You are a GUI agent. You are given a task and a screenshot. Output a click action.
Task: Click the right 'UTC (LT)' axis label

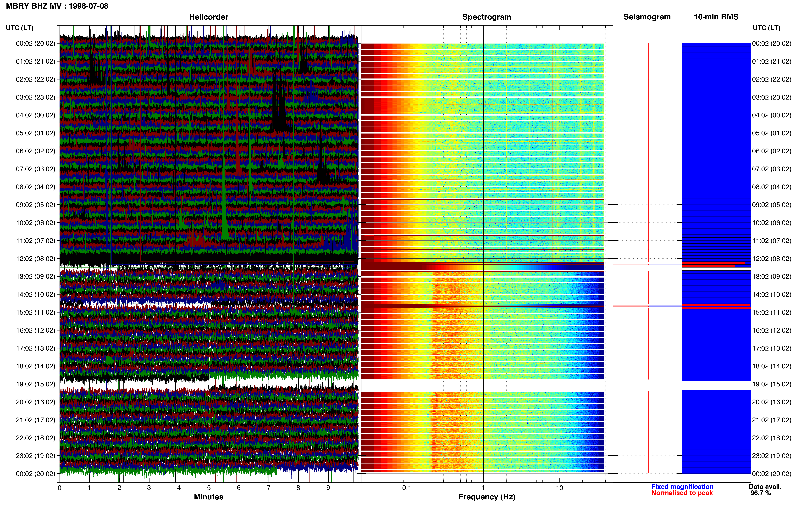tap(766, 28)
